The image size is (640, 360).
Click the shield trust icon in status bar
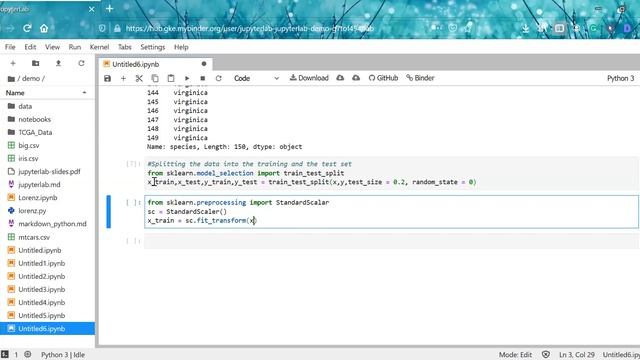pyautogui.click(x=546, y=354)
